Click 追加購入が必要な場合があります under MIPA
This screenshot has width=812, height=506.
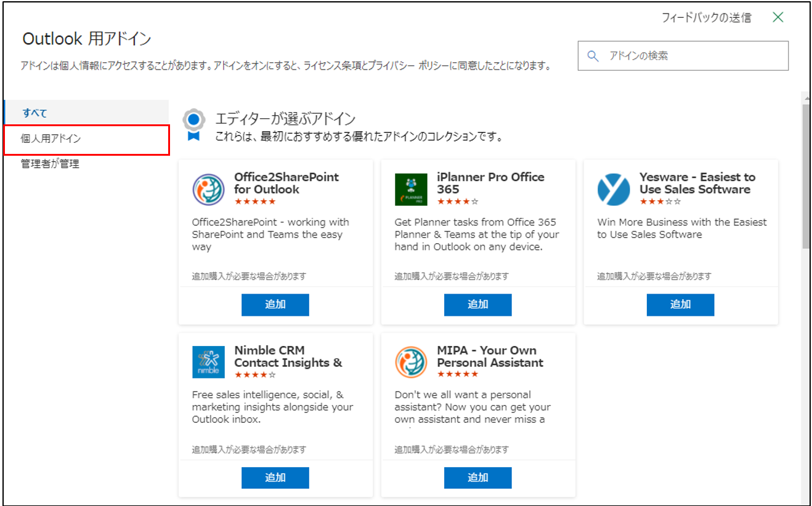click(x=452, y=449)
